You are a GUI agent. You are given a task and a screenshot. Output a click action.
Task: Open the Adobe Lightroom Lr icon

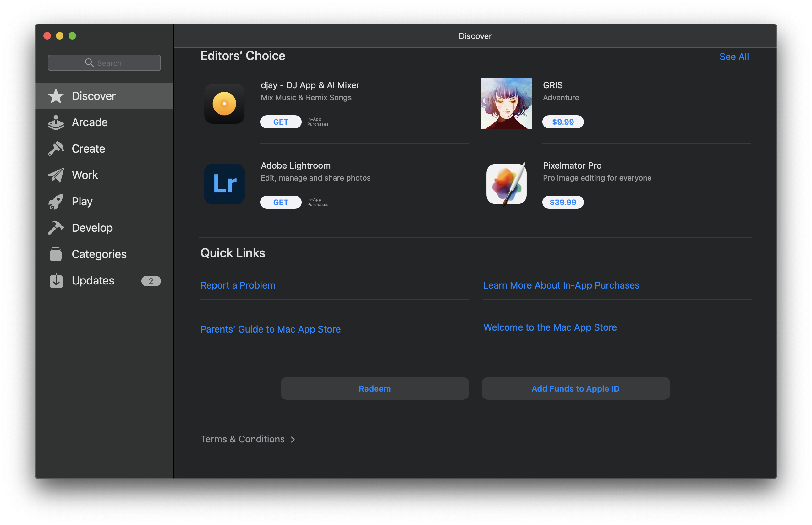(224, 184)
